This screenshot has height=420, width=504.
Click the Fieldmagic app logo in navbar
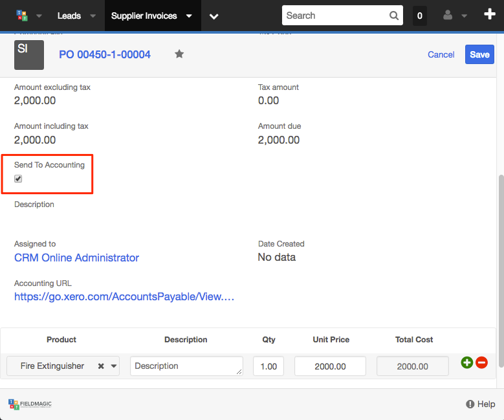tap(22, 16)
